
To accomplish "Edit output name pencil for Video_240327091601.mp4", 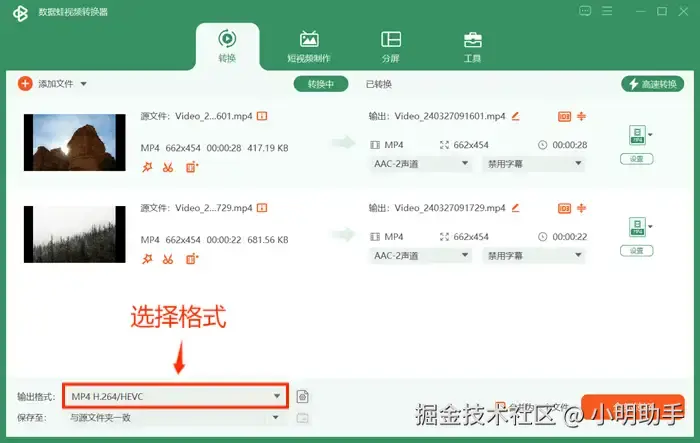I will pyautogui.click(x=515, y=116).
